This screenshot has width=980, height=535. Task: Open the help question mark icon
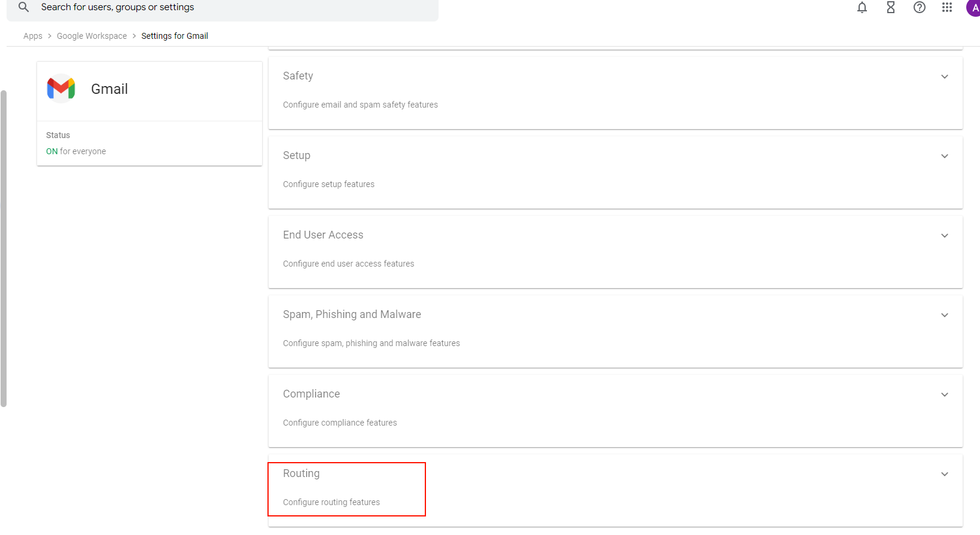(x=919, y=8)
